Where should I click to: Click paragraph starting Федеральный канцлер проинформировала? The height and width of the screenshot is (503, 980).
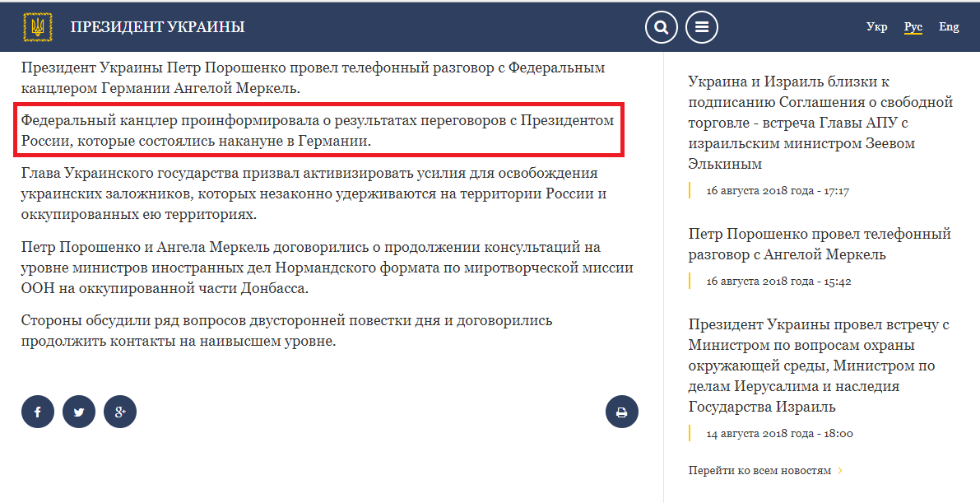318,130
